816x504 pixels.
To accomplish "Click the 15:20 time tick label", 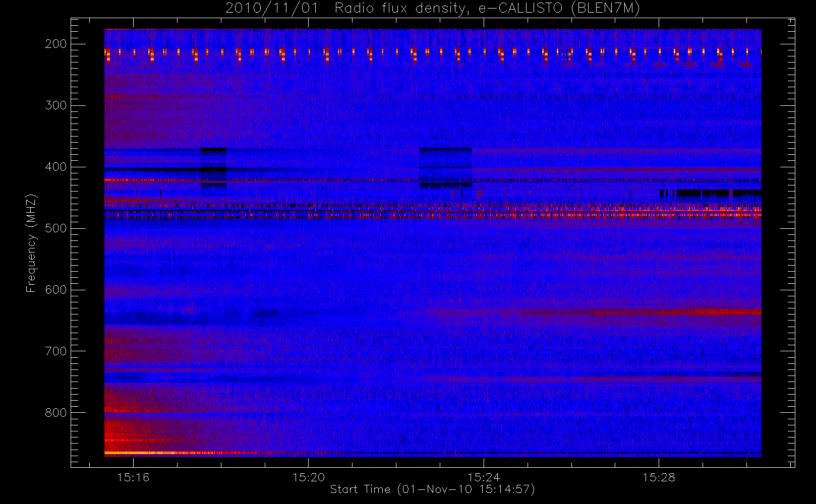I will (309, 477).
